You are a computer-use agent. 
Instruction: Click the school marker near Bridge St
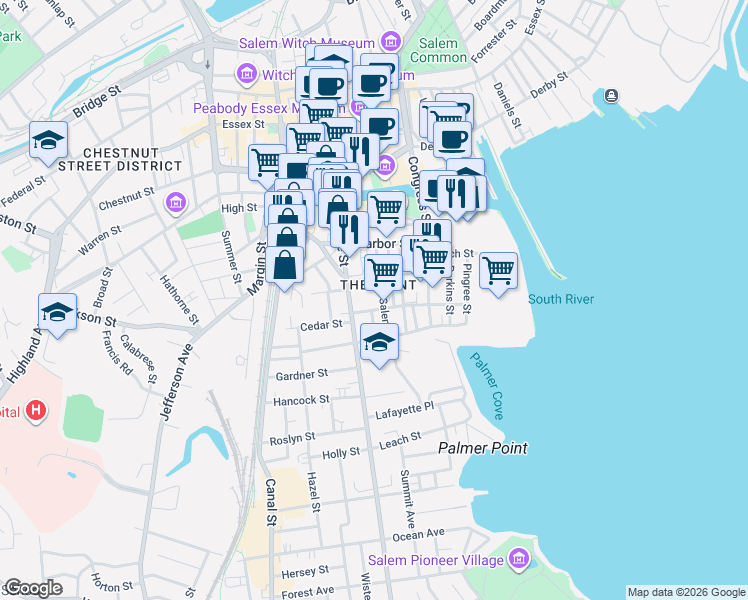click(48, 141)
